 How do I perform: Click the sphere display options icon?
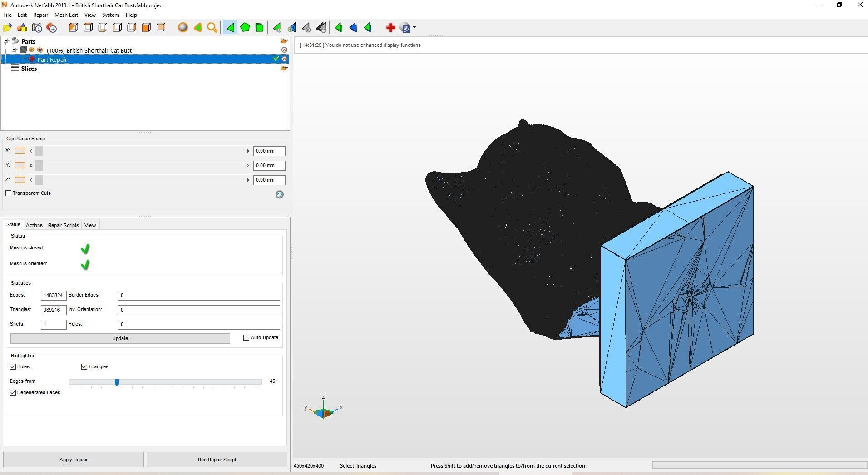405,28
